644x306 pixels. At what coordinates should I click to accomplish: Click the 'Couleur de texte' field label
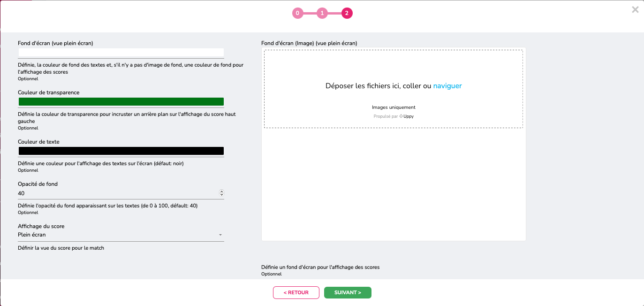tap(38, 142)
